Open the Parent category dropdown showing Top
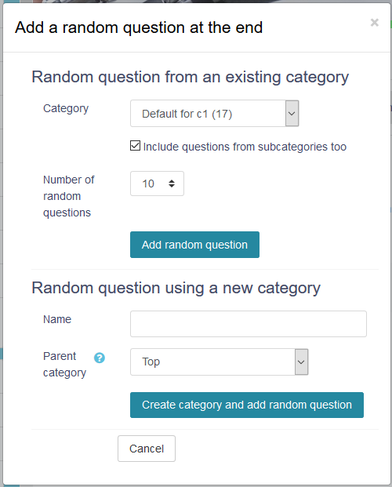This screenshot has width=392, height=487. pyautogui.click(x=219, y=362)
